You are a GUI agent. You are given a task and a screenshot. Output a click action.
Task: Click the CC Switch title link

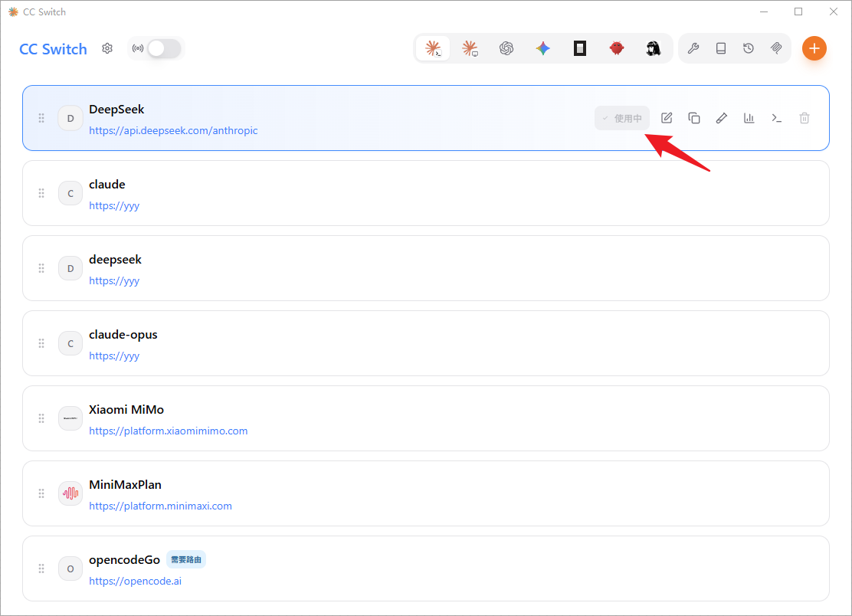pos(54,49)
